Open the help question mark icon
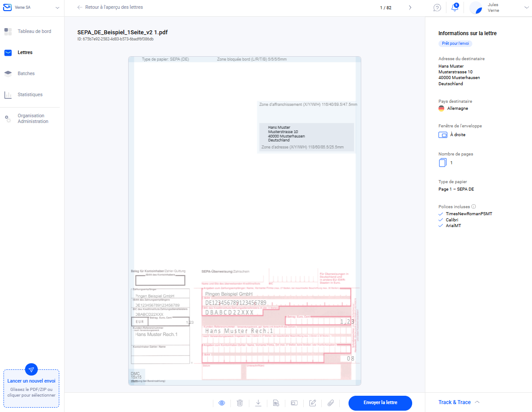532x412 pixels. pos(437,7)
